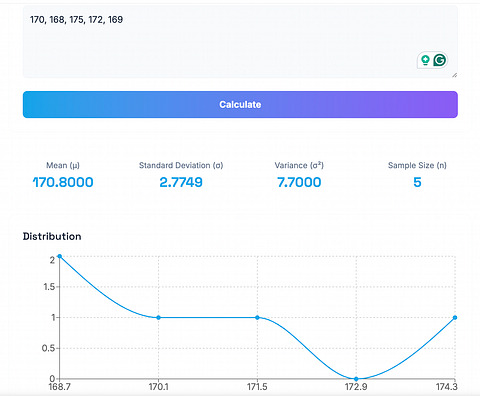Viewport: 480px width, 396px height.
Task: Click the Calculate button
Action: click(x=240, y=104)
